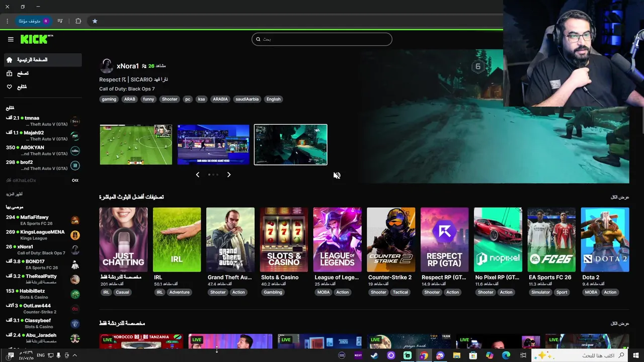Select the ksa tag
The height and width of the screenshot is (362, 644).
click(201, 99)
